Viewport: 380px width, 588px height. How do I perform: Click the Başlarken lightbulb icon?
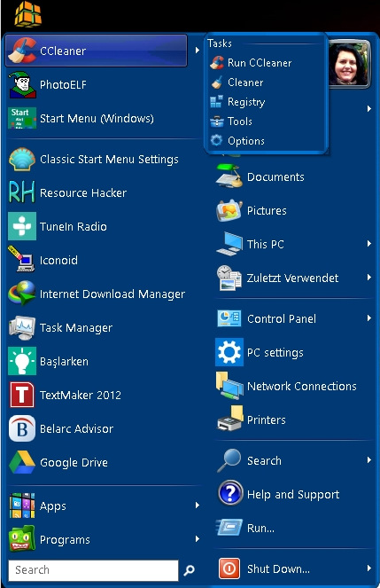coord(22,361)
